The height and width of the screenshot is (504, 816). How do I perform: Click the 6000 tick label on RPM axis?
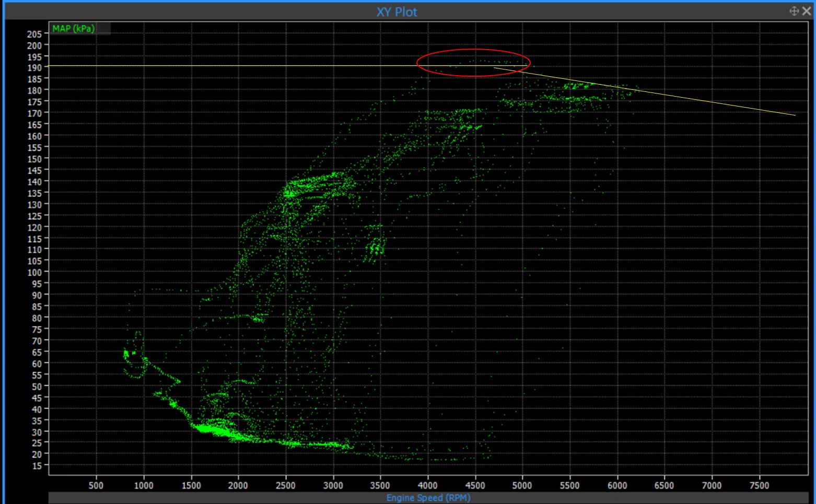[617, 486]
